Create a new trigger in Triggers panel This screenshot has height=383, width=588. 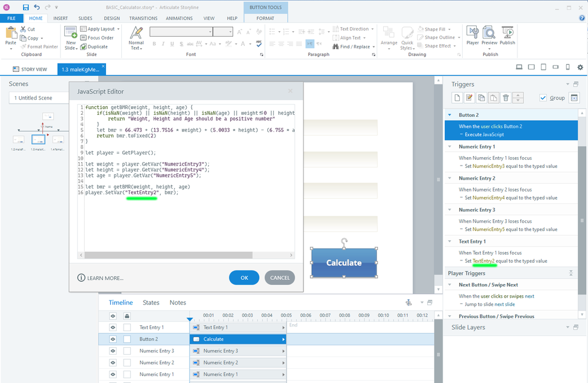(x=457, y=98)
